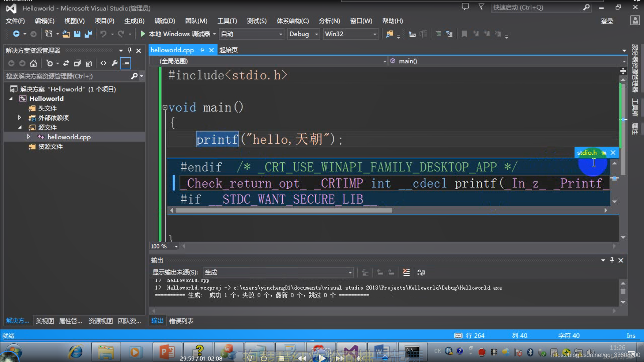The image size is (644, 362).
Task: Open the 文件(F) menu
Action: pos(15,21)
